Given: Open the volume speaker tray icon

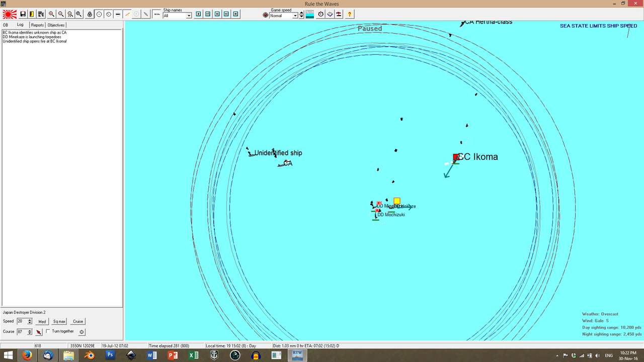Looking at the screenshot, I should [x=597, y=355].
